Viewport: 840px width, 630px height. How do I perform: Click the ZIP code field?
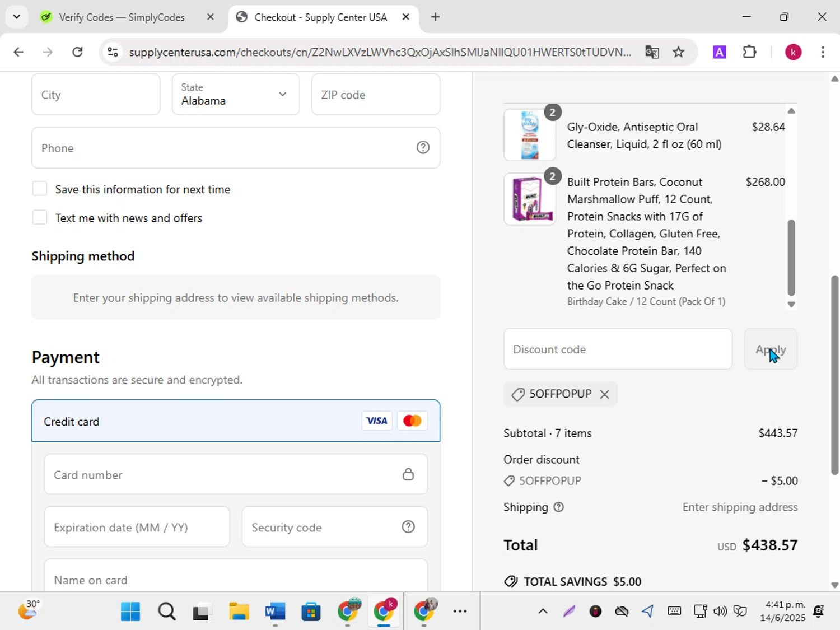(376, 95)
